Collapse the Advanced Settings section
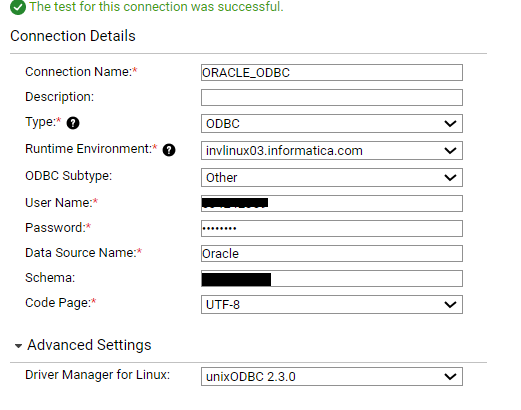Screen dimensions: 521x410 click(x=19, y=346)
